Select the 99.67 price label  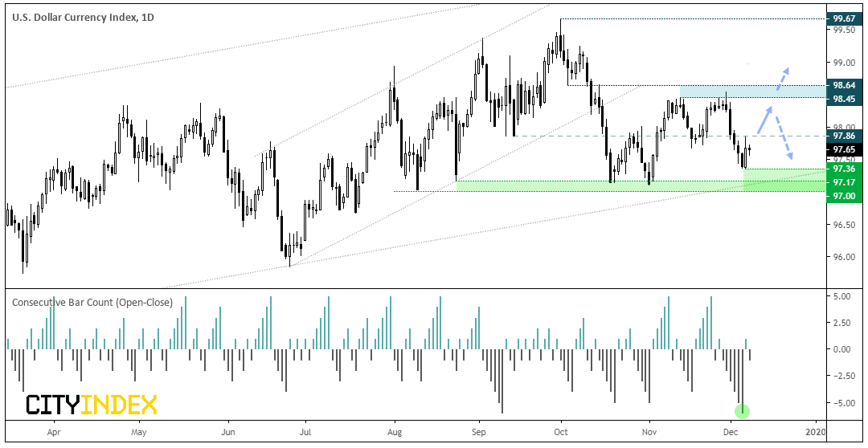click(844, 18)
